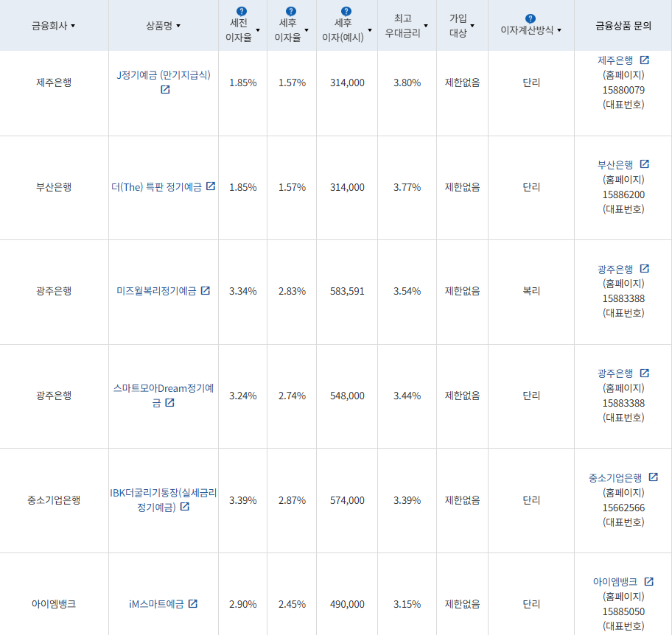Sort by 금융회사 column arrow

click(x=73, y=26)
